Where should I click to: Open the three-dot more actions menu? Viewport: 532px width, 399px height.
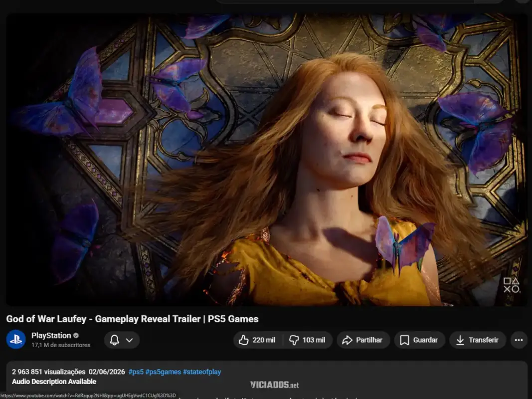pos(519,340)
